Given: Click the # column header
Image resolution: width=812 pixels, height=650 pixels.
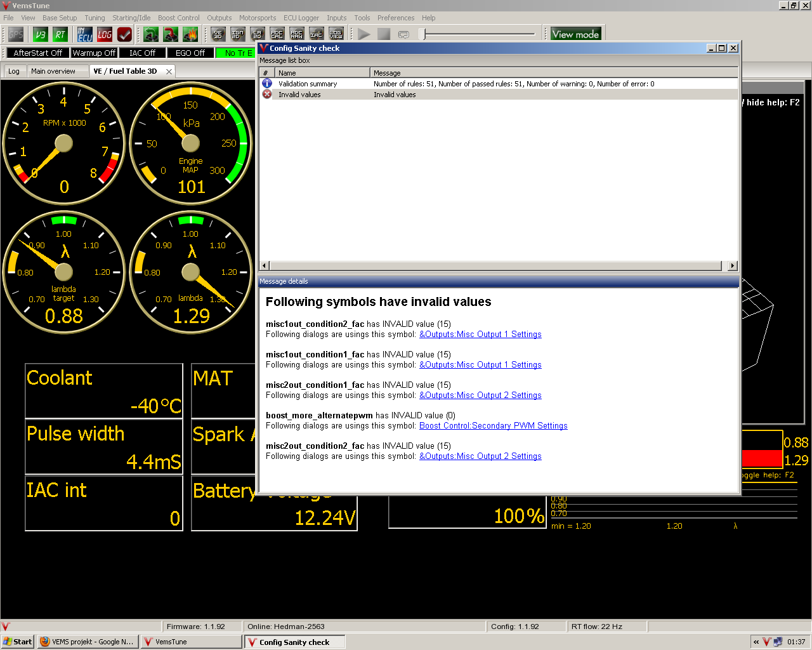Looking at the screenshot, I should 267,73.
